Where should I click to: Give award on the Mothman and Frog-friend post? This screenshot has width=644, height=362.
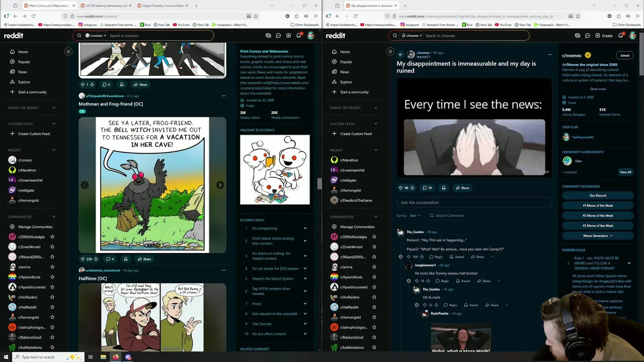pos(126,259)
